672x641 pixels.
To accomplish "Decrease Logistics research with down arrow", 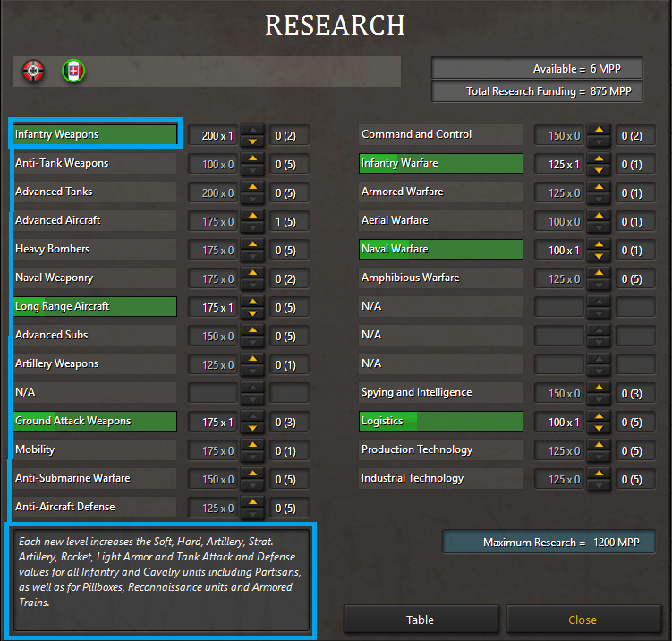I will tap(600, 428).
